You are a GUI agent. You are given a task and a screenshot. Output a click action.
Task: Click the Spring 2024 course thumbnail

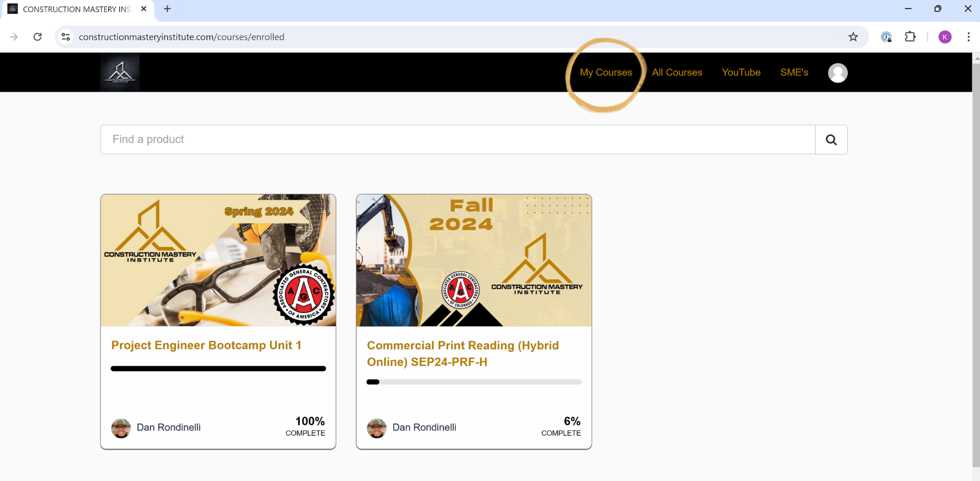pyautogui.click(x=218, y=260)
